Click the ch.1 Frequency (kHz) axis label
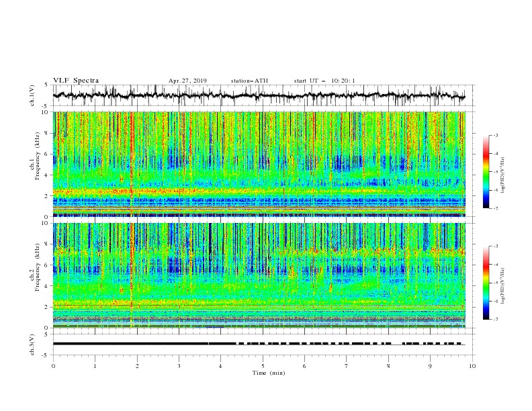Image resolution: width=532 pixels, height=411 pixels. tap(34, 156)
